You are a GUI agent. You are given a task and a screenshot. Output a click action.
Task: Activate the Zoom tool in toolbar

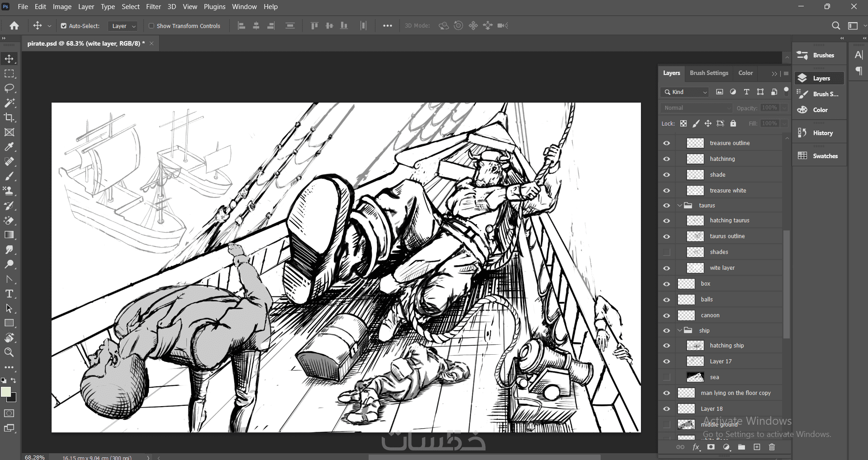pos(9,352)
